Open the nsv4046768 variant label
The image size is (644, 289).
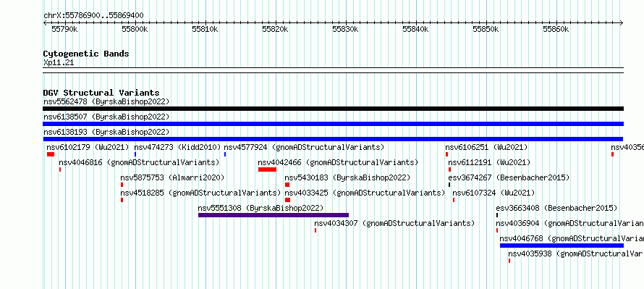tap(572, 238)
